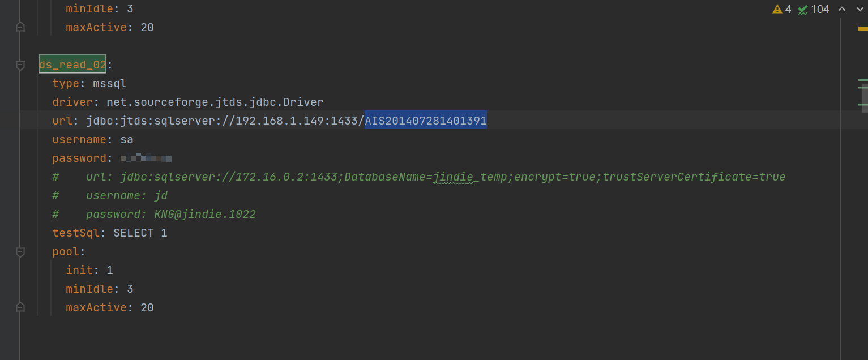Image resolution: width=868 pixels, height=360 pixels.
Task: Click net.sourceforge.jtds.jdbc.Driver driver value
Action: point(215,102)
